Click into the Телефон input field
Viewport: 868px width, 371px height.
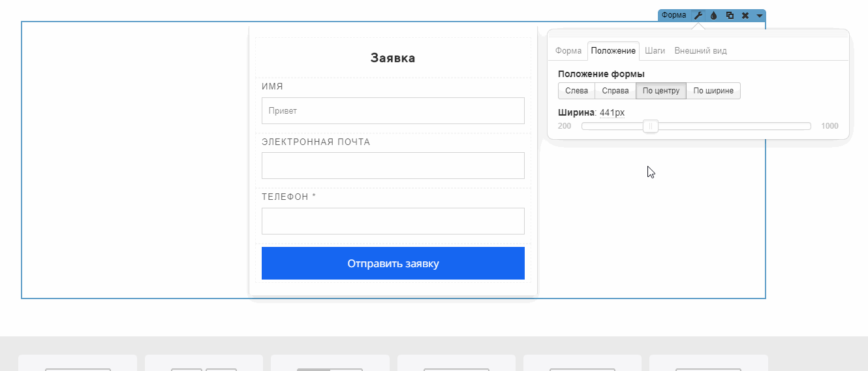click(x=393, y=221)
